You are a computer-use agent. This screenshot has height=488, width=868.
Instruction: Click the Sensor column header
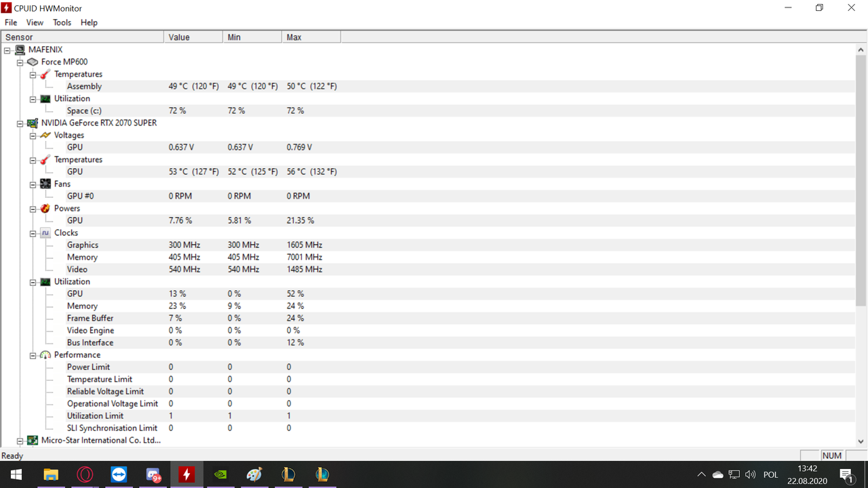pyautogui.click(x=82, y=37)
